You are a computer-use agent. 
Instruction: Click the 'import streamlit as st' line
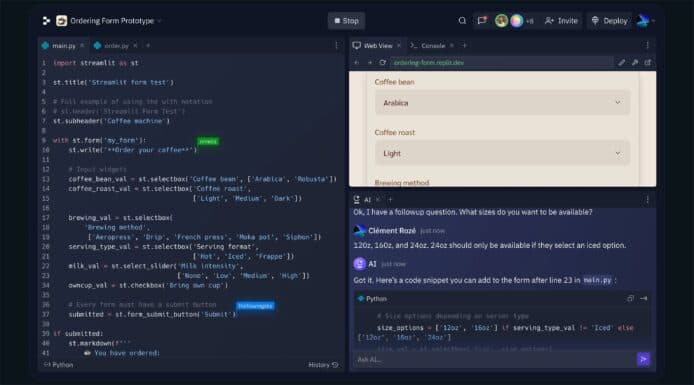coord(96,63)
